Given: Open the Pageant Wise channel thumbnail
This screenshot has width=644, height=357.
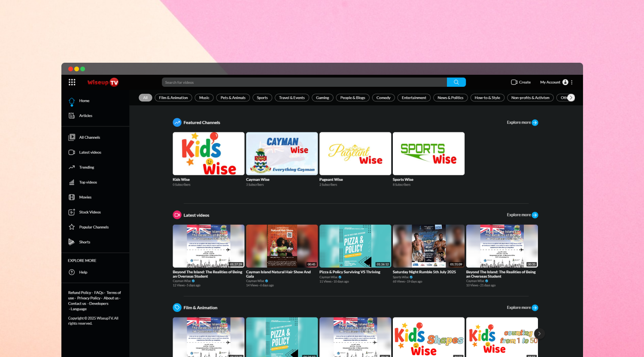Looking at the screenshot, I should (x=355, y=153).
